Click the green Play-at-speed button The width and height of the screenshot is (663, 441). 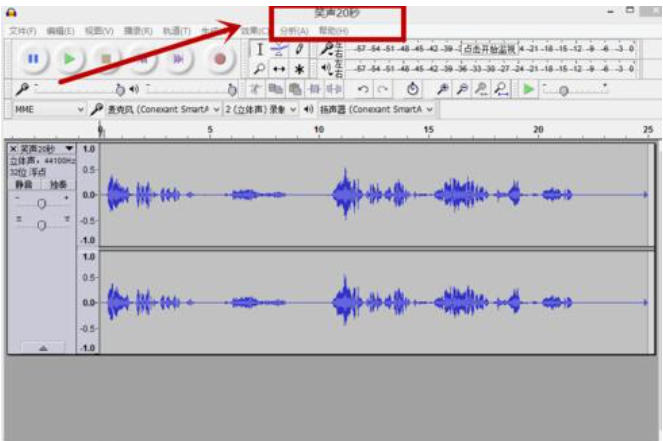pyautogui.click(x=529, y=89)
